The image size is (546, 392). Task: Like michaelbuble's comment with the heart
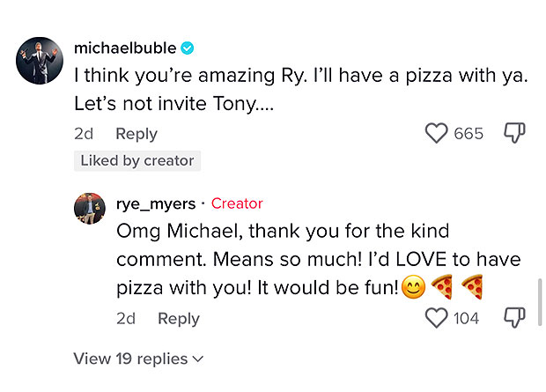438,133
